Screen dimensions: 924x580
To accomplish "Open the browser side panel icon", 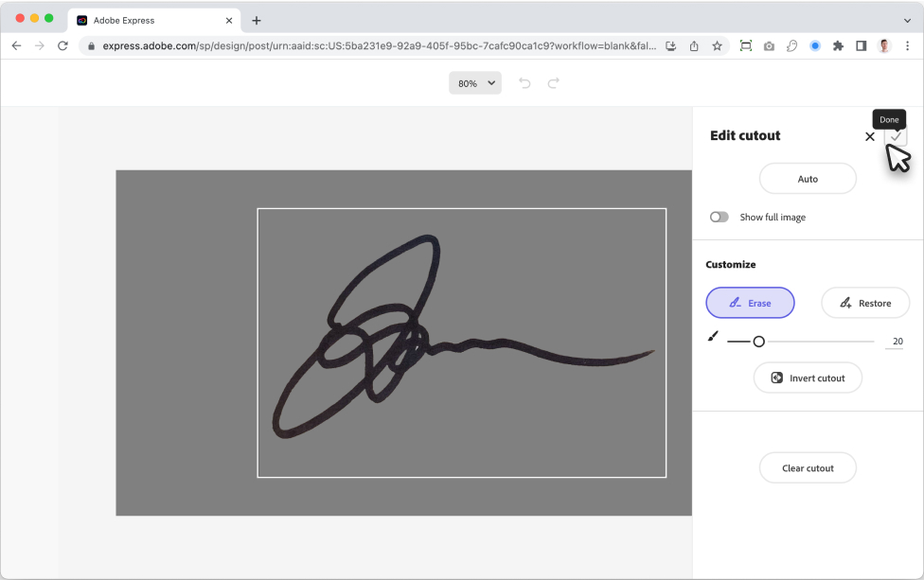I will click(861, 45).
